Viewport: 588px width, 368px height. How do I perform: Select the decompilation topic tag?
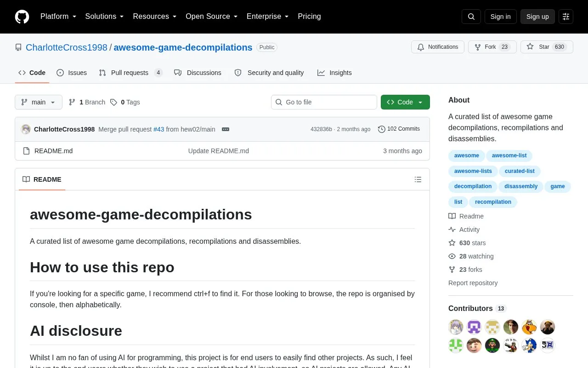tap(473, 186)
